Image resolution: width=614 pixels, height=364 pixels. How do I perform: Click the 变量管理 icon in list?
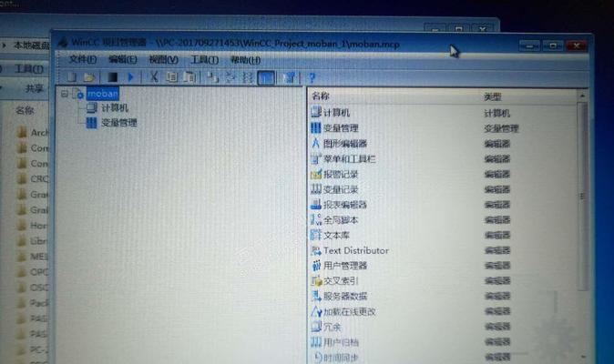click(315, 127)
